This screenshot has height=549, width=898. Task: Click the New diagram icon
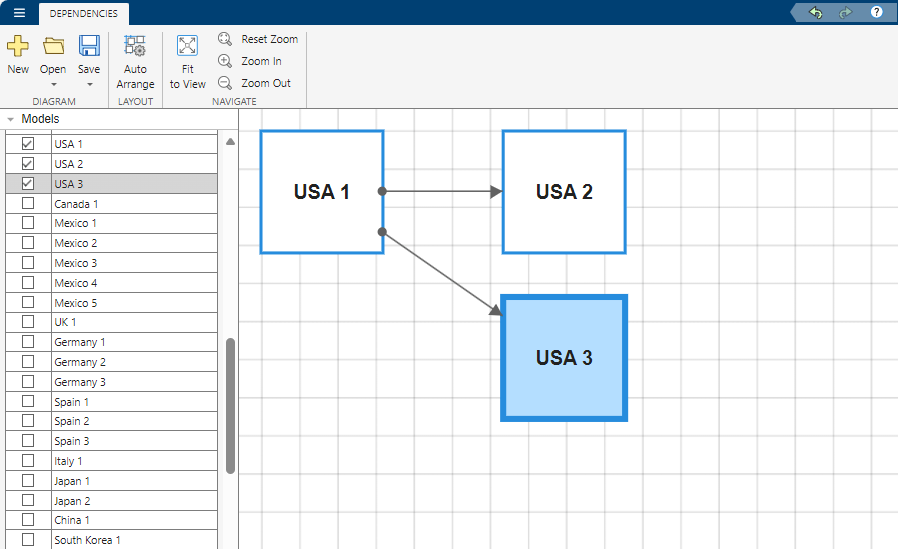(x=18, y=46)
